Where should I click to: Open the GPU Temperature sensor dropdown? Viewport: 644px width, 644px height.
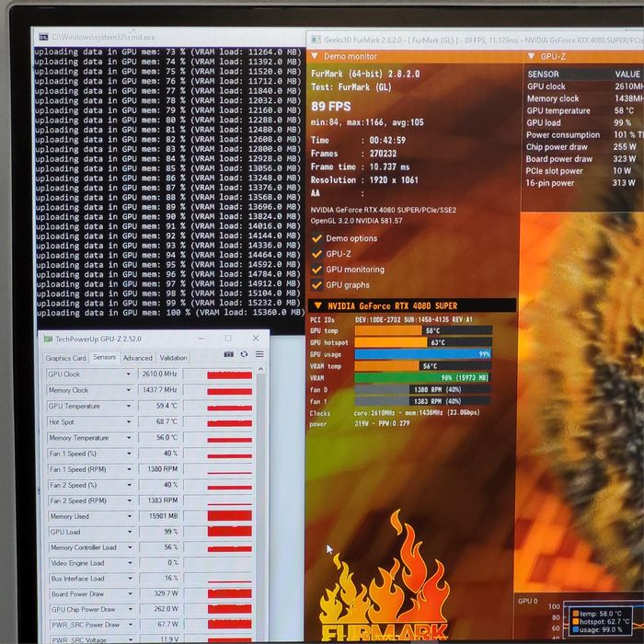(129, 406)
